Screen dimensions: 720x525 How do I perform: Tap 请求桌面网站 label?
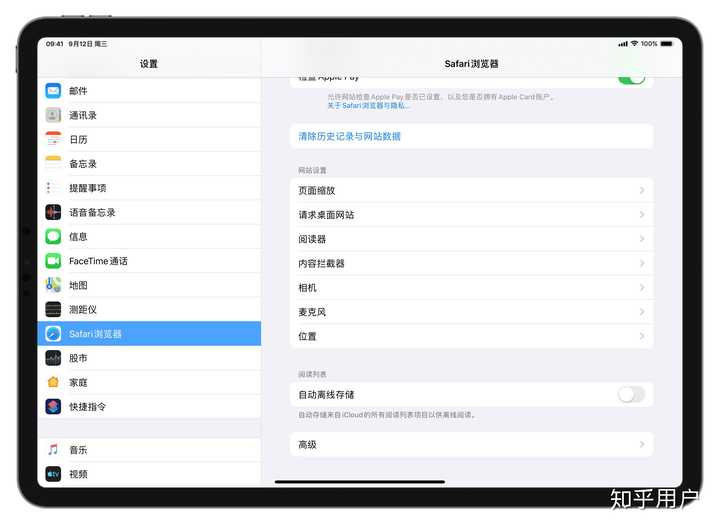point(326,215)
